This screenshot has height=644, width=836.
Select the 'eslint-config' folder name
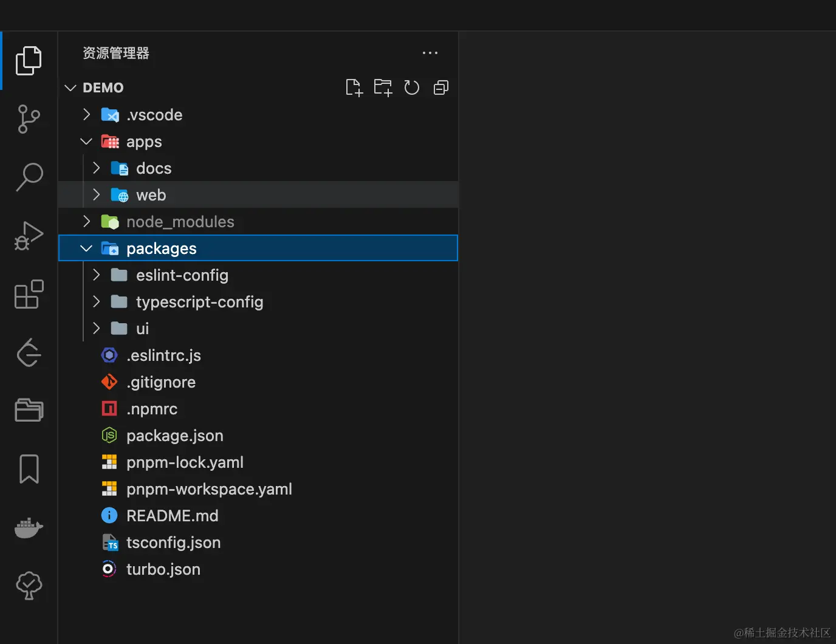(x=182, y=275)
